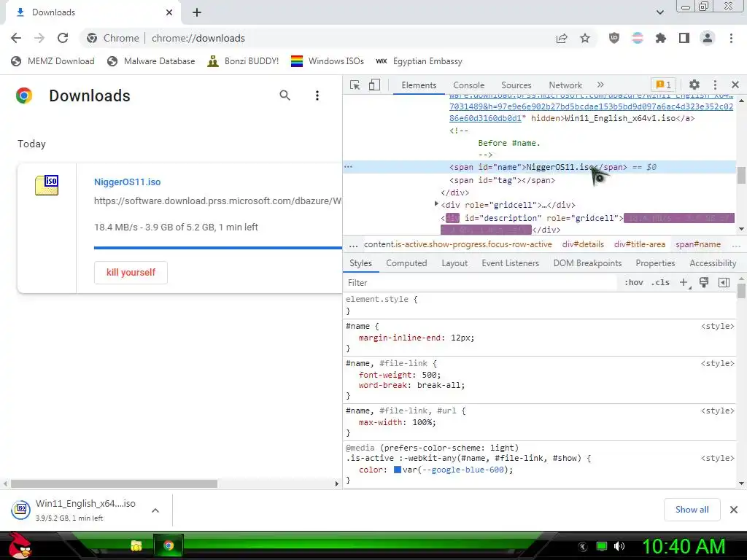Viewport: 747px width, 560px height.
Task: Click the forward navigation arrow
Action: [x=39, y=38]
